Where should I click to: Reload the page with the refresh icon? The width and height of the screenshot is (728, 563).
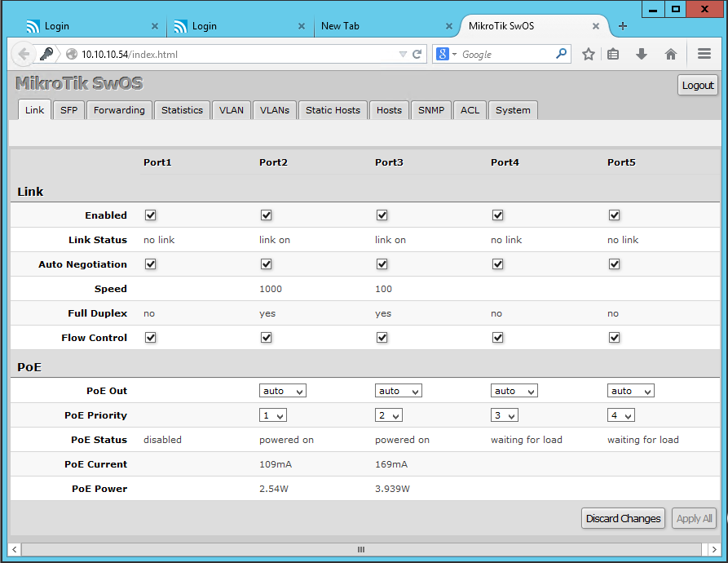417,55
